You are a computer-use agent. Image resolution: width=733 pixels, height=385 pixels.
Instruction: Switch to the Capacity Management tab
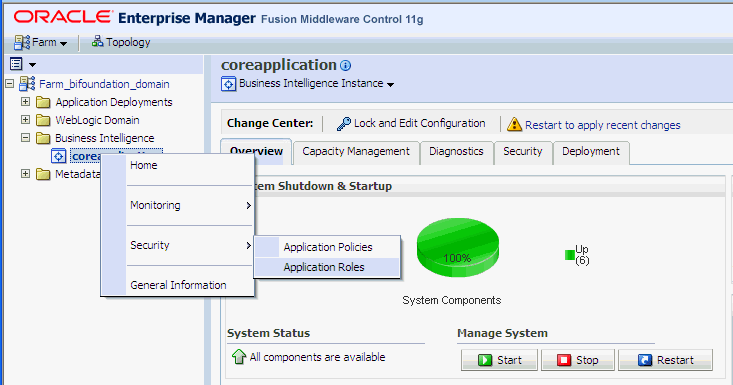[x=356, y=152]
